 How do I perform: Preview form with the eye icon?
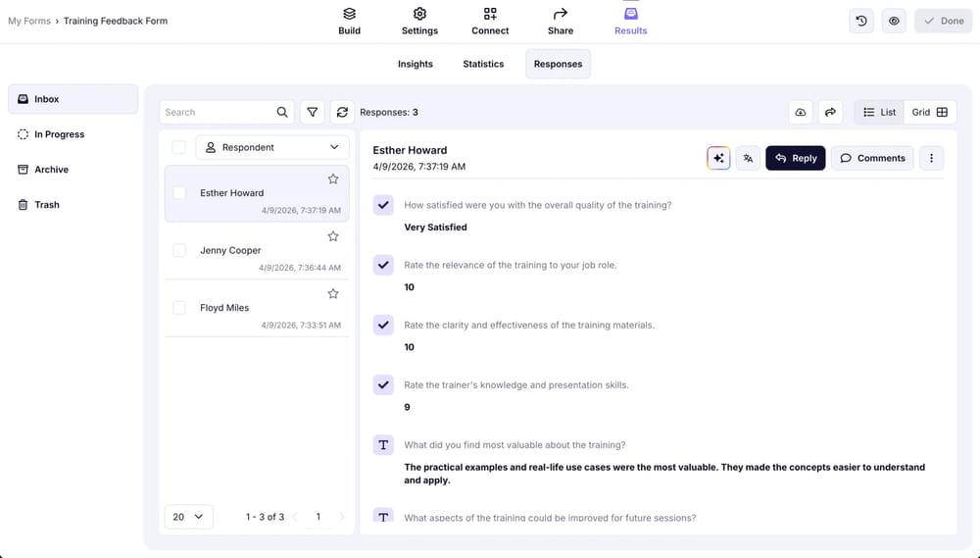click(x=894, y=21)
